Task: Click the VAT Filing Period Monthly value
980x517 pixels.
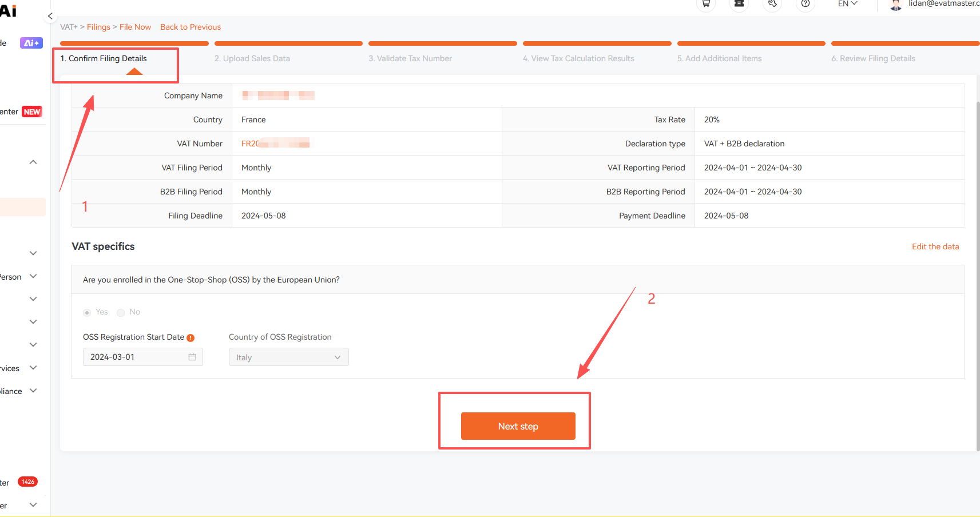Action: click(x=256, y=168)
